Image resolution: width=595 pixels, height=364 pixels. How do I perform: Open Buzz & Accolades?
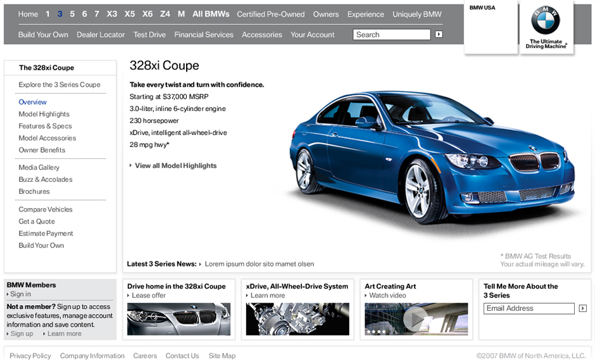[x=46, y=180]
